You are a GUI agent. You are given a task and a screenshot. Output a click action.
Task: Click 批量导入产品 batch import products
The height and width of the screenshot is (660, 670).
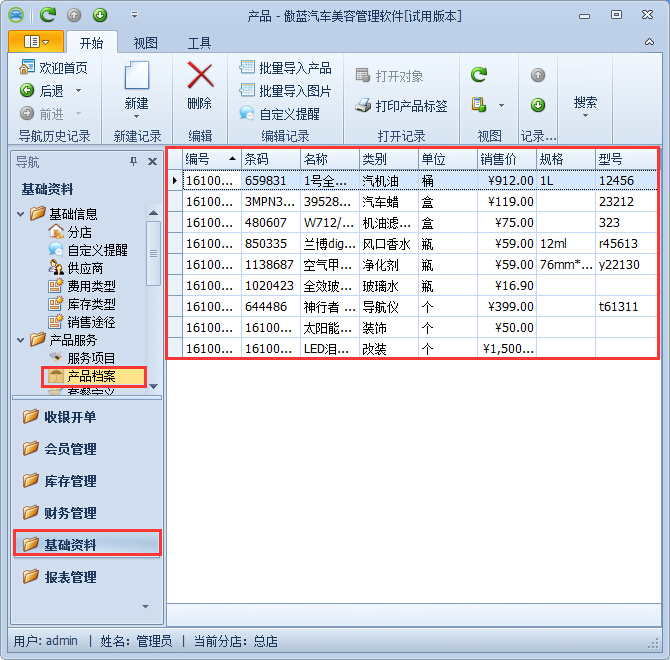pos(285,68)
